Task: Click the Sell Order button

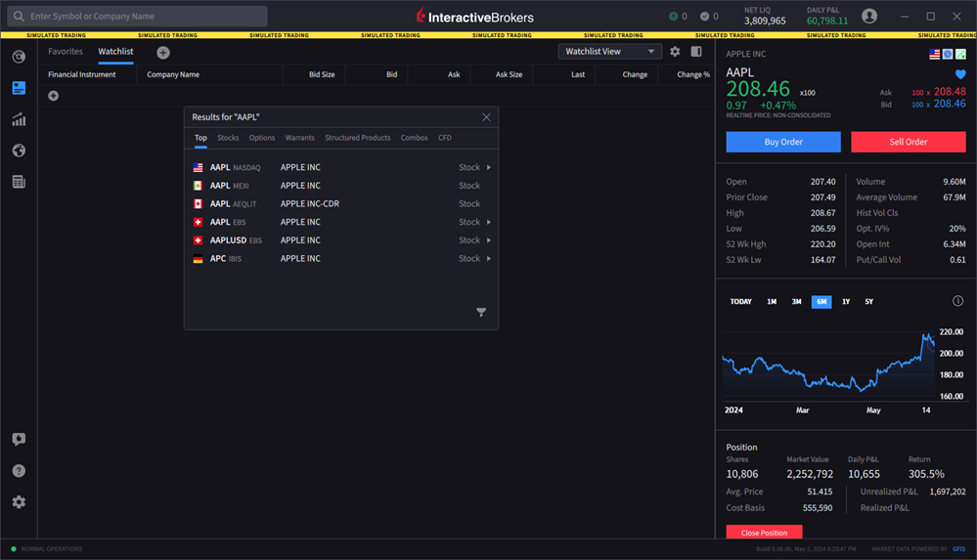Action: 909,142
